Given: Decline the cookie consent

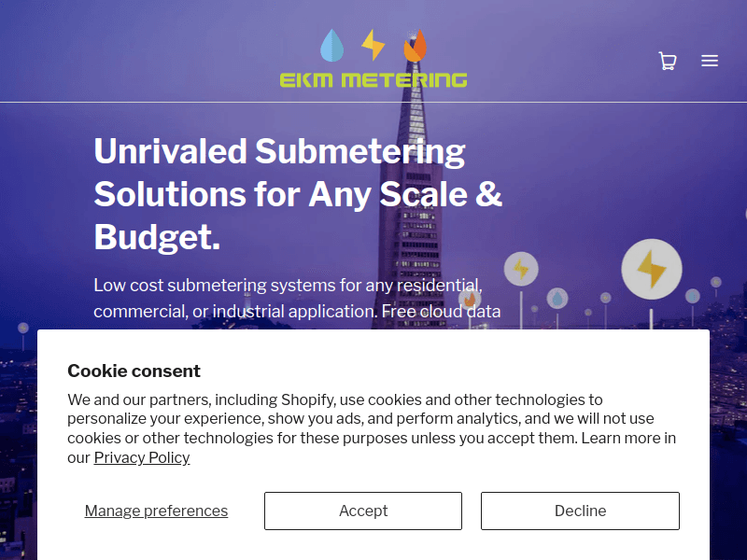Looking at the screenshot, I should [x=580, y=511].
